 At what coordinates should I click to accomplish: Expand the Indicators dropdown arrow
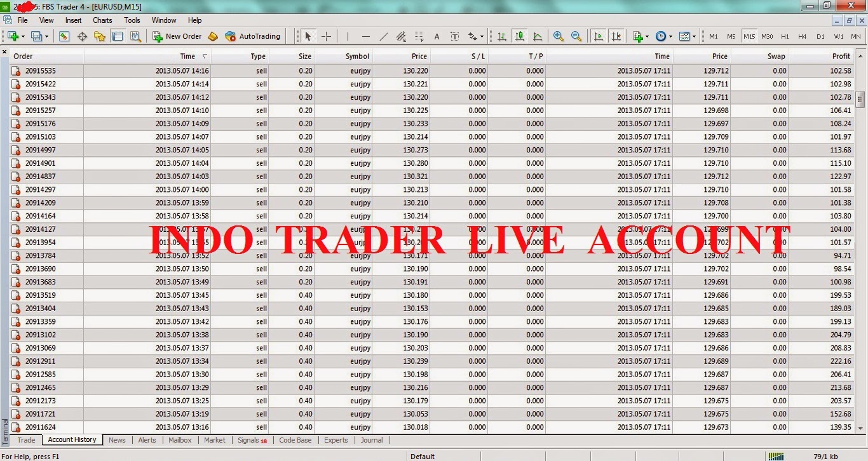coord(648,37)
